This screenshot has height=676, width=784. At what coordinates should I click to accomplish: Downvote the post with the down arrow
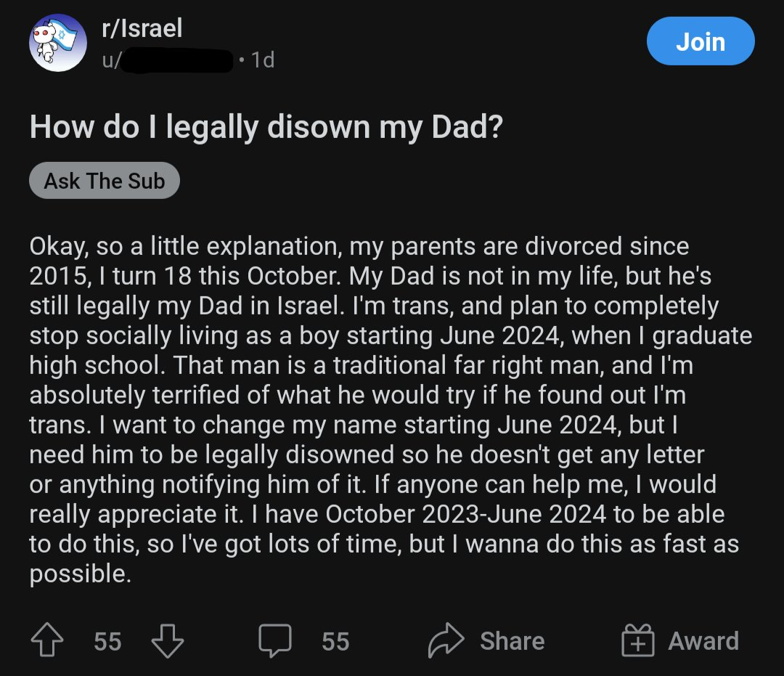168,640
